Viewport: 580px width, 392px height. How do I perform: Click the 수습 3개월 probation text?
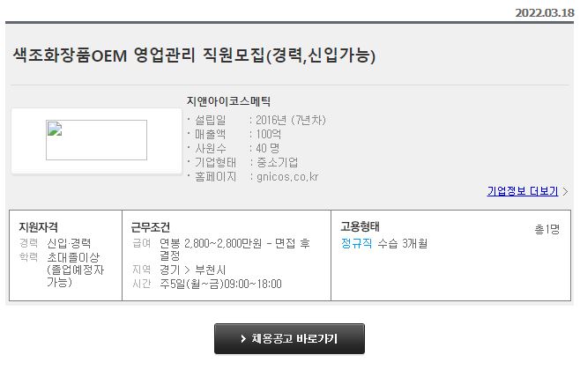coord(403,243)
